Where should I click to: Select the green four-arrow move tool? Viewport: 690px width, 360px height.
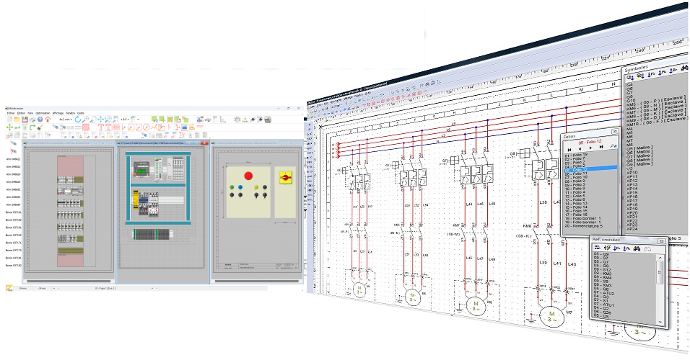[x=9, y=127]
